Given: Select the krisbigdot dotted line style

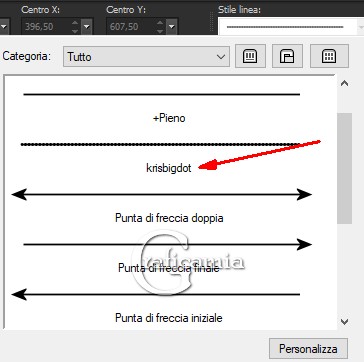Looking at the screenshot, I should click(160, 144).
